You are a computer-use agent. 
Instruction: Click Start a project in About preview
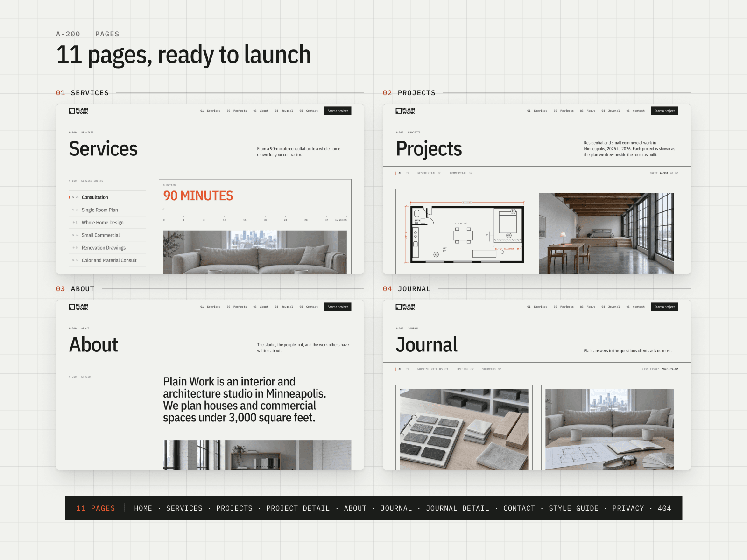coord(338,307)
